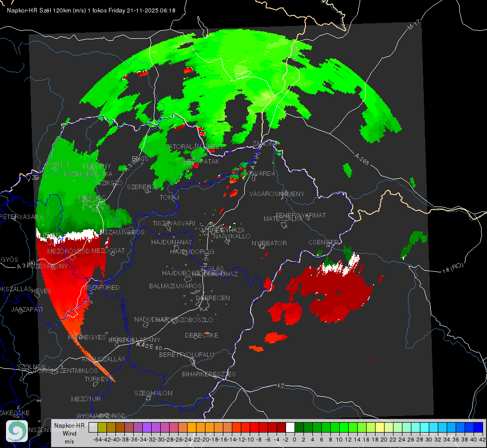Click the DERECSKE city label
Image resolution: width=487 pixels, height=448 pixels.
[x=201, y=335]
